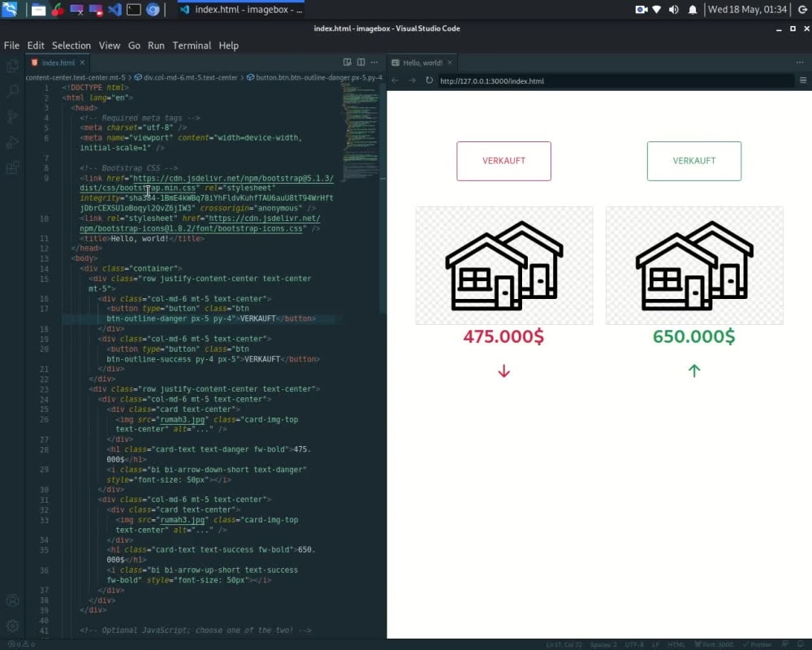
Task: Open the Source Control panel
Action: pyautogui.click(x=11, y=117)
